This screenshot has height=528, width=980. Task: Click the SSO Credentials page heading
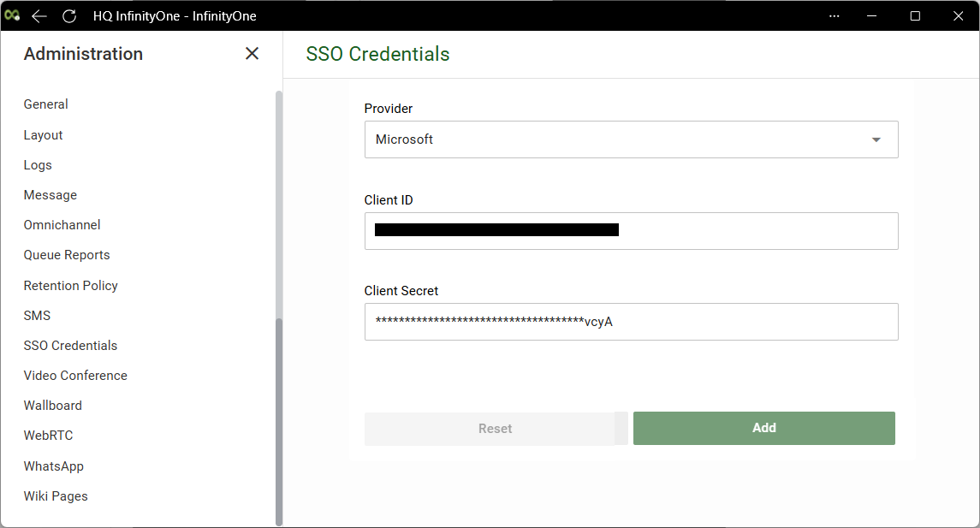click(377, 54)
